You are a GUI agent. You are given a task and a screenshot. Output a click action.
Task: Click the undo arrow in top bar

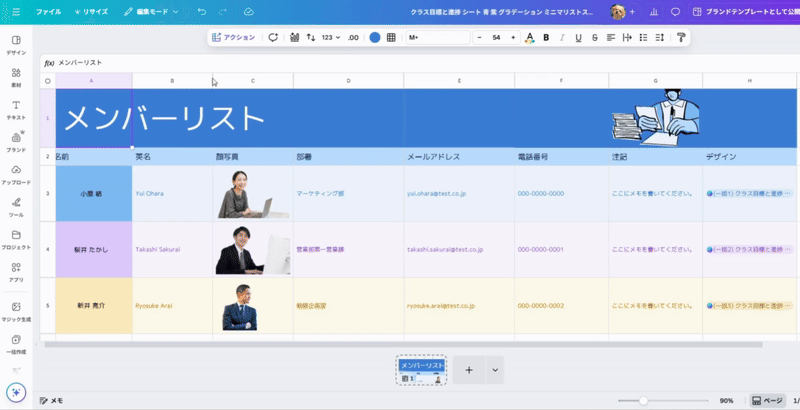pyautogui.click(x=202, y=12)
